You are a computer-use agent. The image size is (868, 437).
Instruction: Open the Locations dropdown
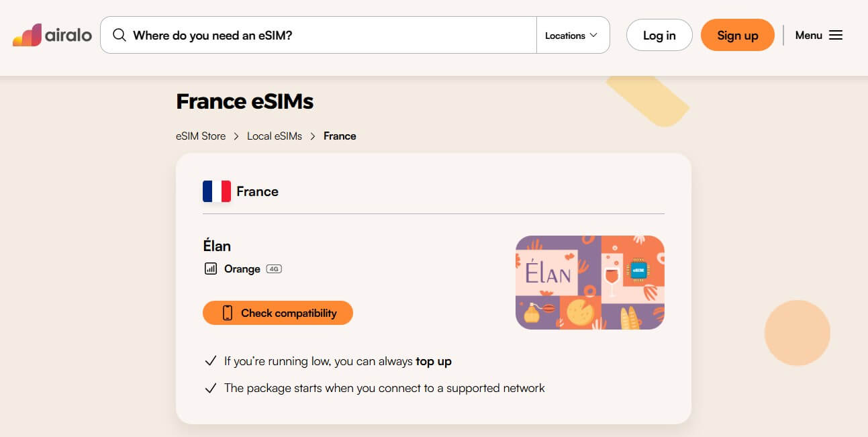tap(571, 36)
